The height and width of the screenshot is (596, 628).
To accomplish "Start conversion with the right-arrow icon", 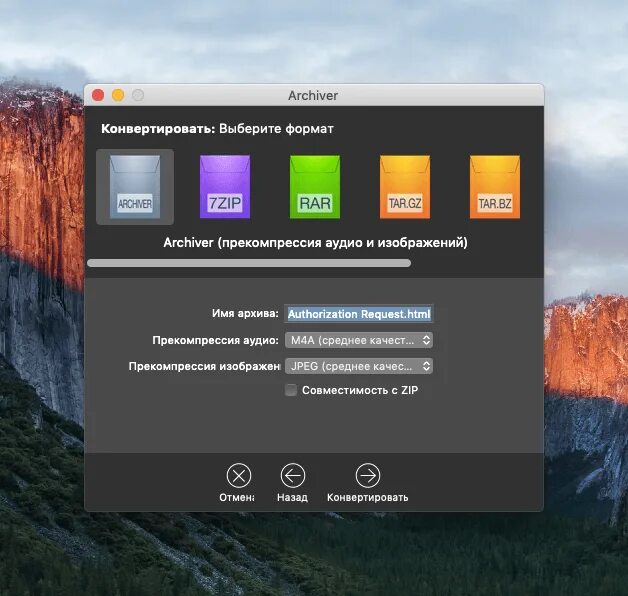I will pyautogui.click(x=368, y=476).
